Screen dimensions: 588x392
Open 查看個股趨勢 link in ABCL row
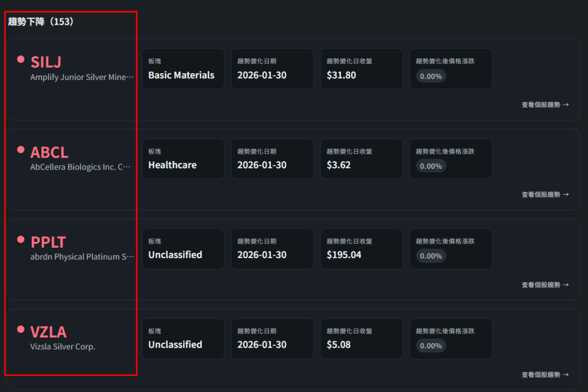545,195
